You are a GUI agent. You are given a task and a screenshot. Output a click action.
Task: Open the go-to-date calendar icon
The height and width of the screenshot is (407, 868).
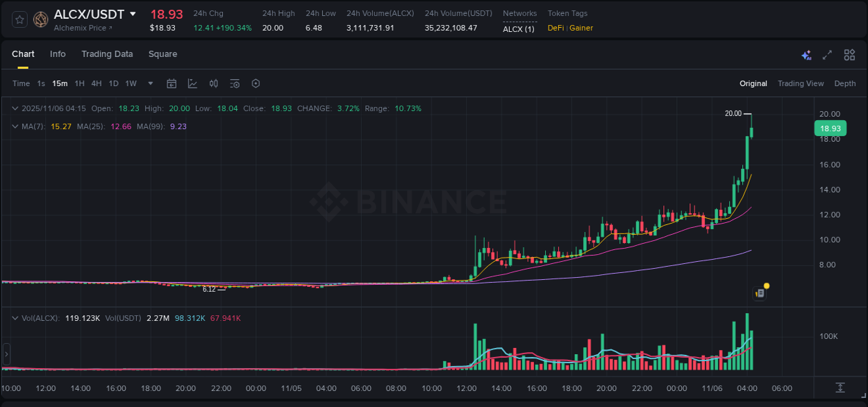tap(172, 83)
